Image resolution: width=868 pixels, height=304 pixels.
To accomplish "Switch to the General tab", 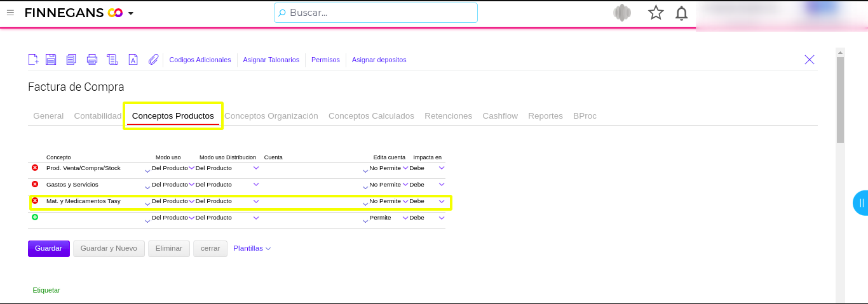I will click(x=48, y=116).
